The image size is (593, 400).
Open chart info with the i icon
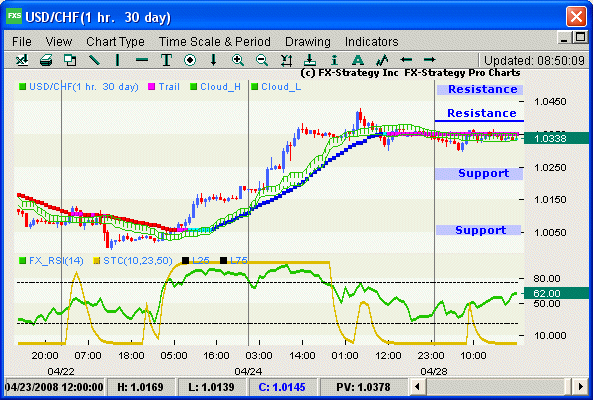click(x=334, y=60)
